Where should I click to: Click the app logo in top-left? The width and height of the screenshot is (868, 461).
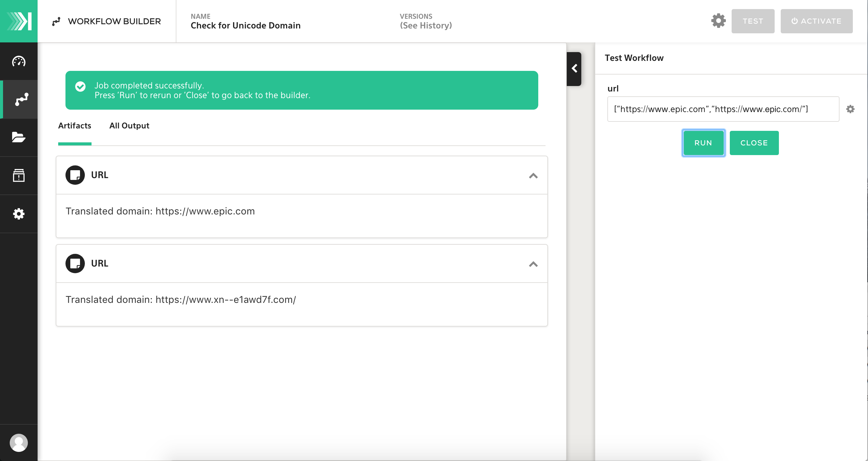[x=18, y=21]
